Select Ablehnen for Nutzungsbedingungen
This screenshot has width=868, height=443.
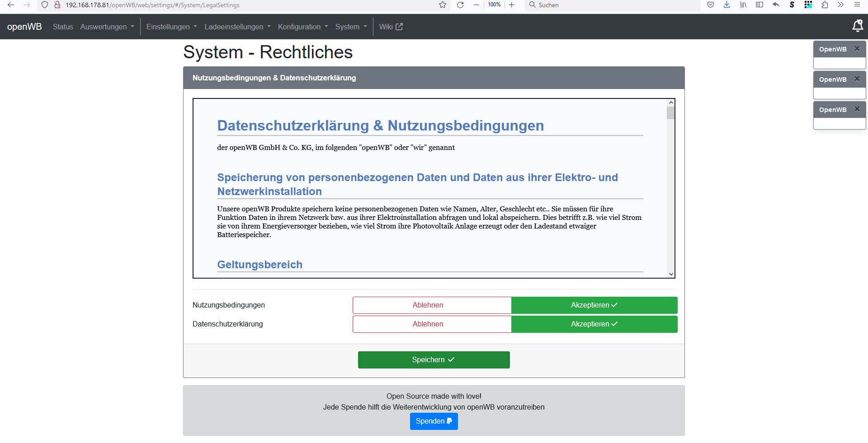432,305
